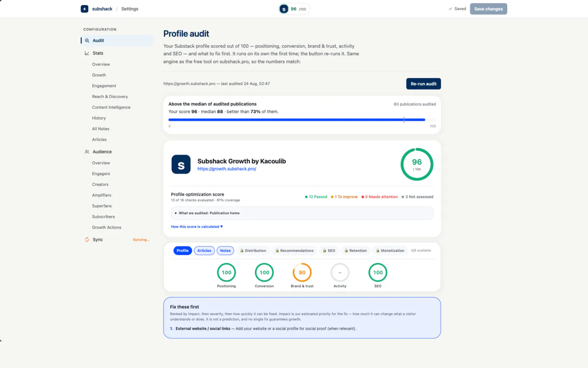The width and height of the screenshot is (588, 368).
Task: Switch to the Profile tab
Action: [x=183, y=251]
